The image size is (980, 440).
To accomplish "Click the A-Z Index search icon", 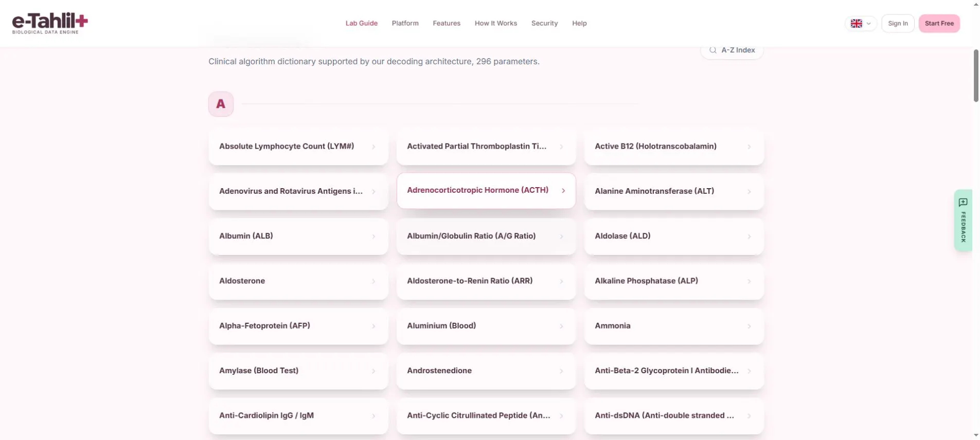I will coord(712,50).
